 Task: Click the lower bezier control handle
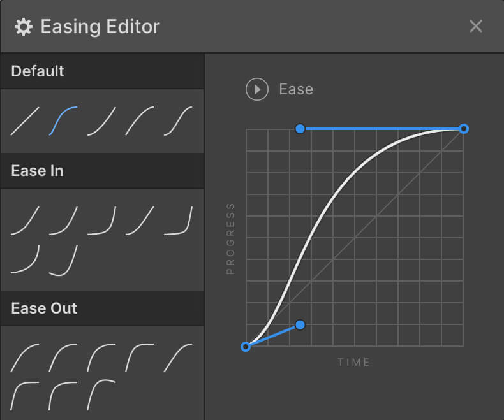pyautogui.click(x=300, y=325)
